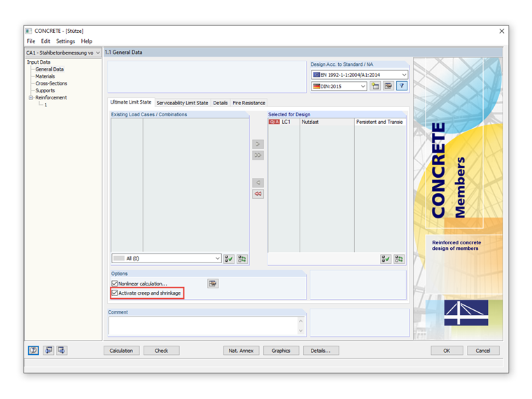Select Supports in the tree
Image resolution: width=532 pixels, height=399 pixels.
(x=45, y=90)
